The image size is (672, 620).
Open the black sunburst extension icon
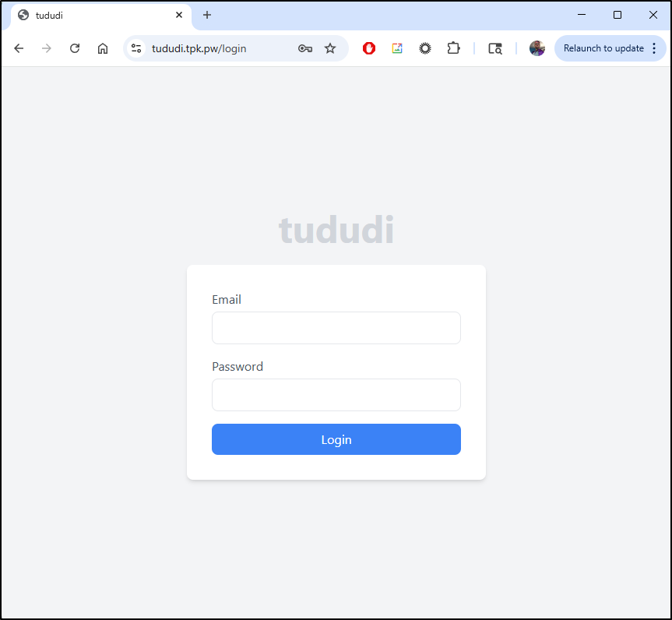pos(424,48)
